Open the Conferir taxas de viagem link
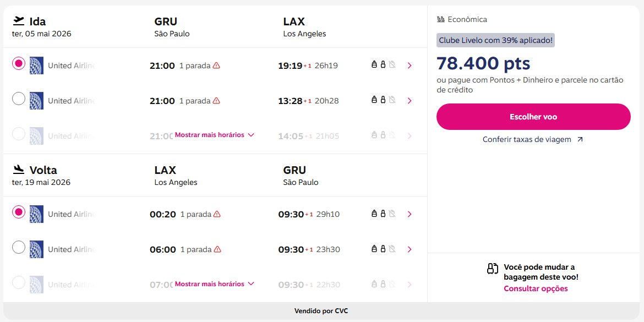 [x=527, y=140]
